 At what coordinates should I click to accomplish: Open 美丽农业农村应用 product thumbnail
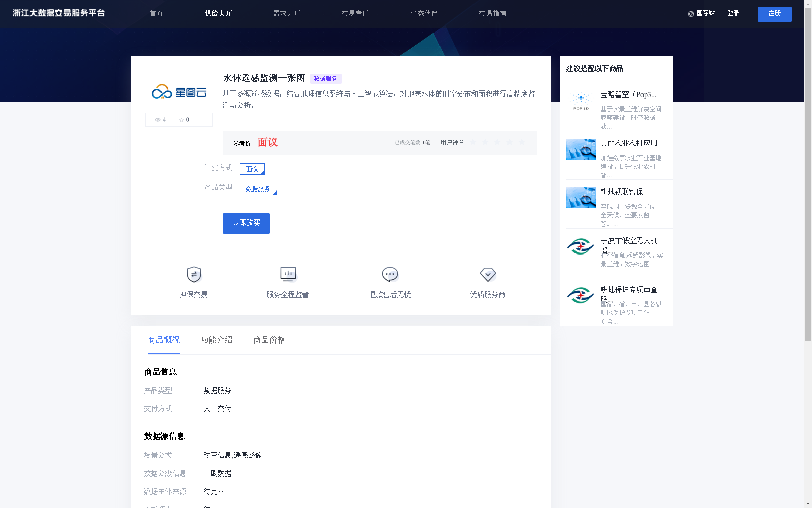coord(581,149)
